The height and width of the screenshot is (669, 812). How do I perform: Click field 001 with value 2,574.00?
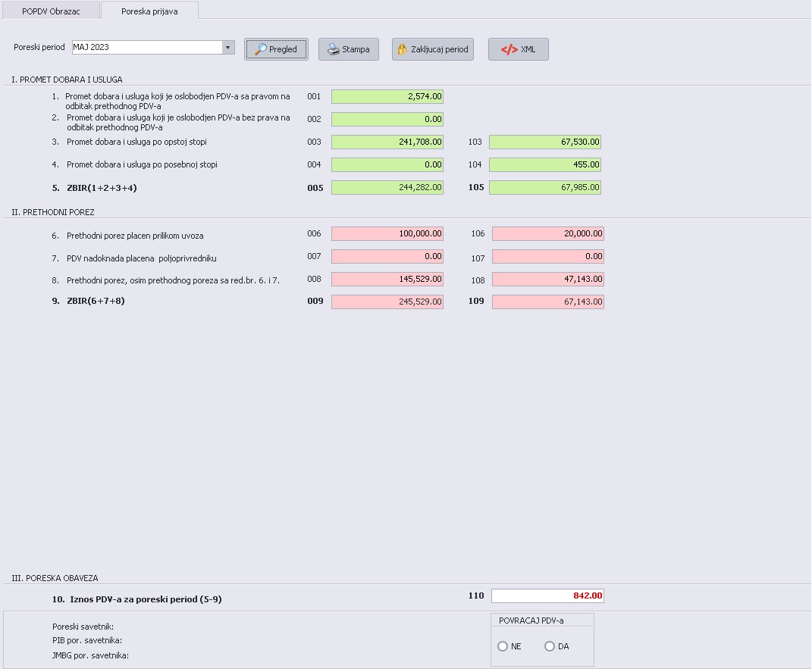pyautogui.click(x=387, y=96)
